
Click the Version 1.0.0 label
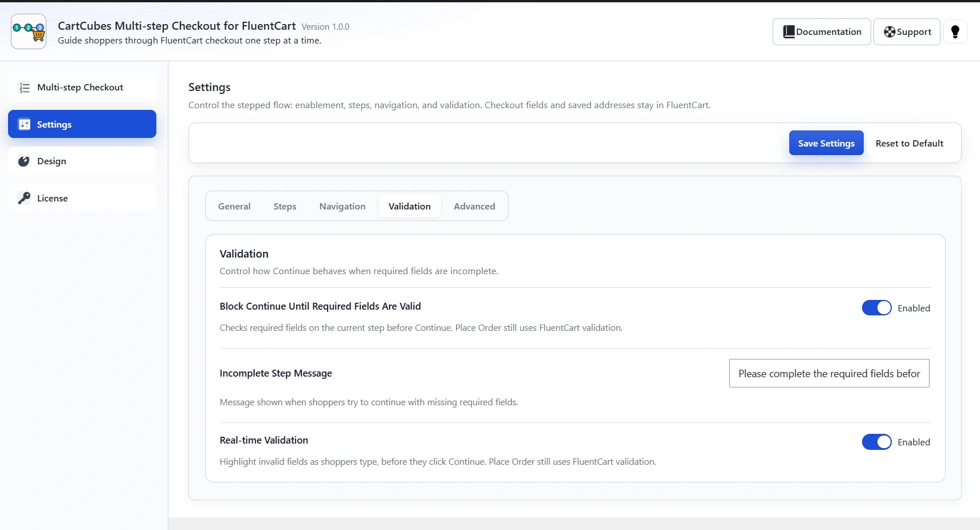(x=325, y=27)
